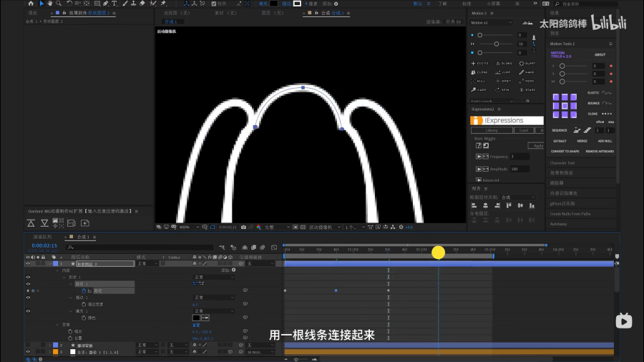This screenshot has height=362, width=644.
Task: Toggle visibility eye of 填充 1
Action: coord(28,311)
